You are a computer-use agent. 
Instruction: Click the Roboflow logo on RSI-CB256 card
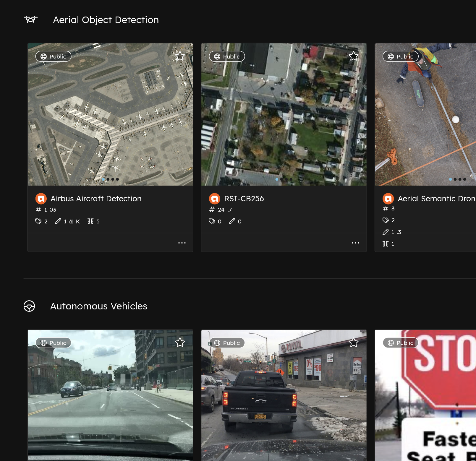point(215,199)
